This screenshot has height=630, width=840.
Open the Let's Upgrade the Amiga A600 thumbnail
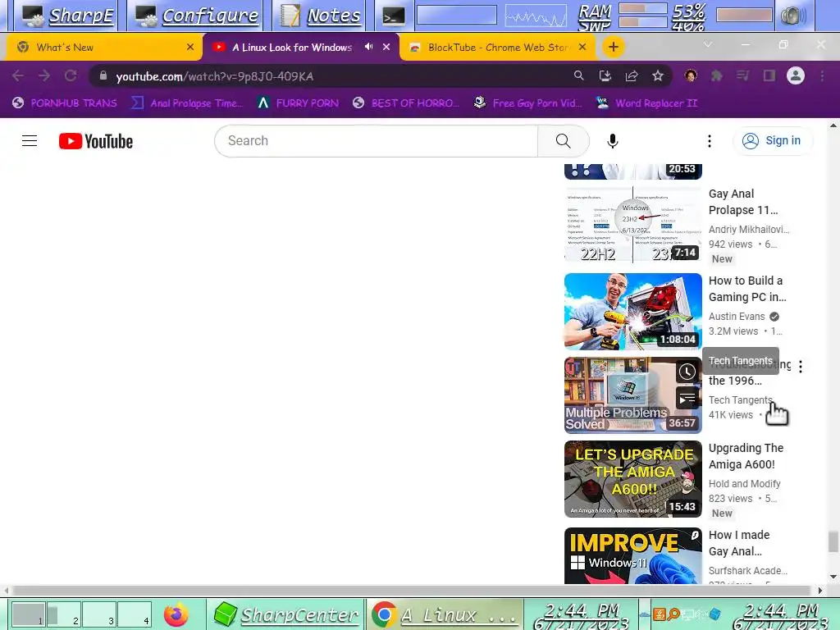[x=632, y=479]
